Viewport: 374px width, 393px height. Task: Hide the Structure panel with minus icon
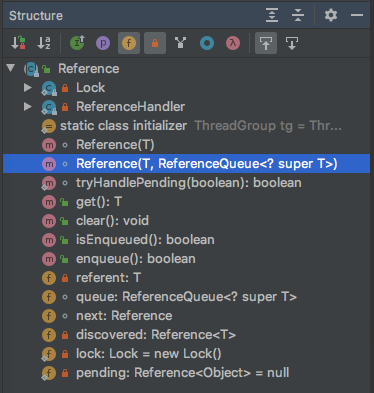[x=357, y=15]
